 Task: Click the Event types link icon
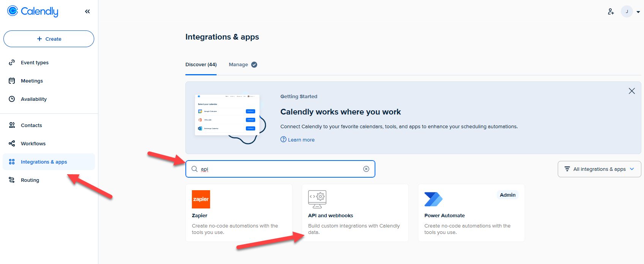(12, 62)
